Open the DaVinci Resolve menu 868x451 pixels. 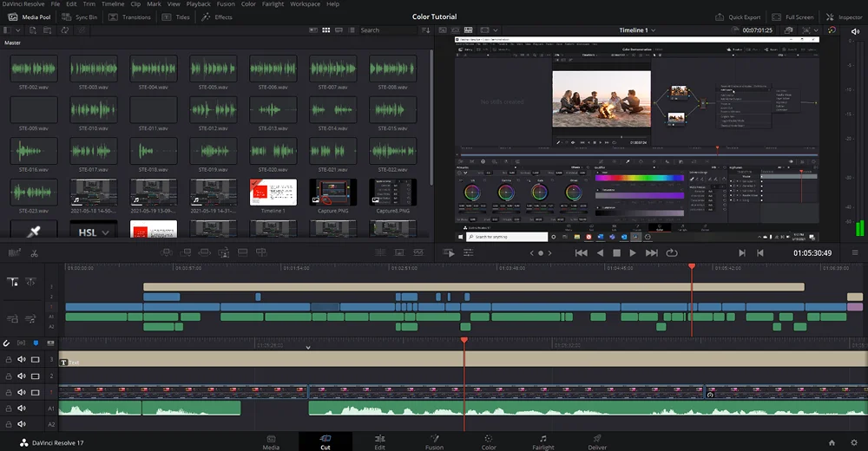[23, 3]
